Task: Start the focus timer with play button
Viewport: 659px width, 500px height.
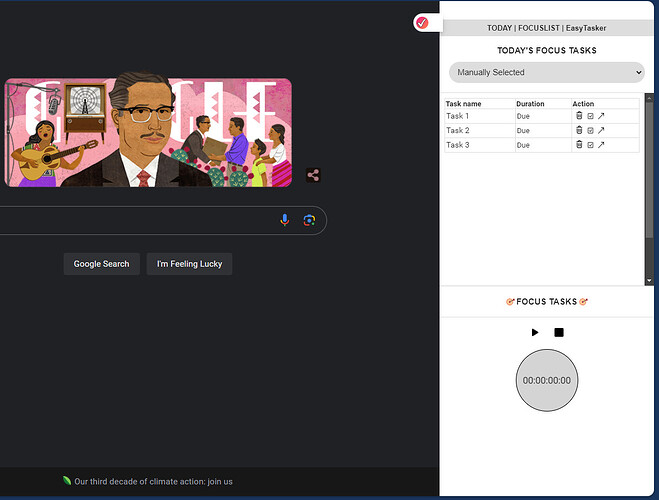Action: coord(535,332)
